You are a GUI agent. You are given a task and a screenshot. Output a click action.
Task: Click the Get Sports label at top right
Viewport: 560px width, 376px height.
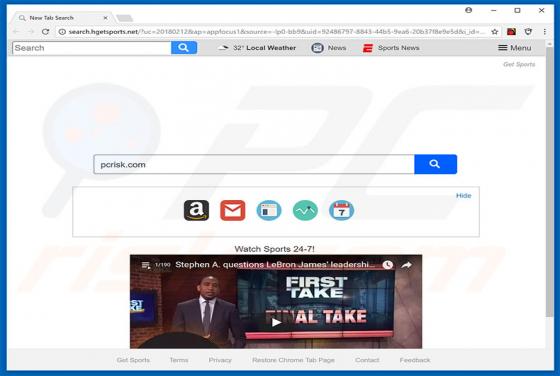coord(519,64)
